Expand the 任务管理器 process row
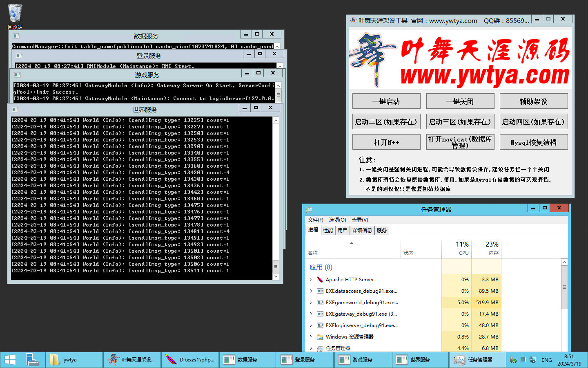Screen dimensions: 588x368 point(311,348)
